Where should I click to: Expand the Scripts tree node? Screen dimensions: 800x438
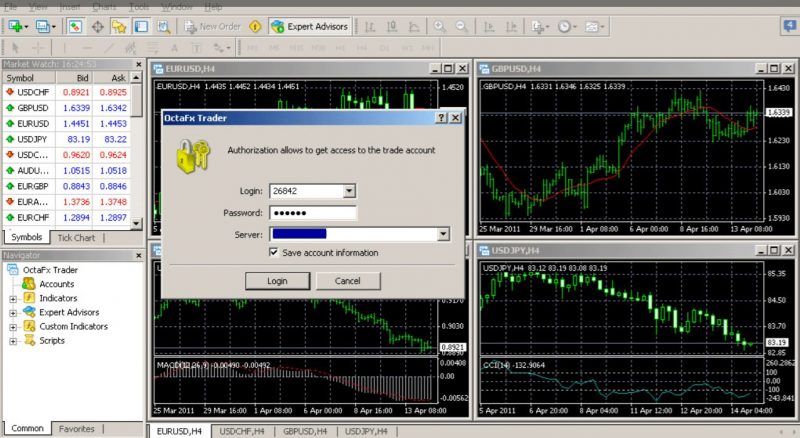point(13,342)
